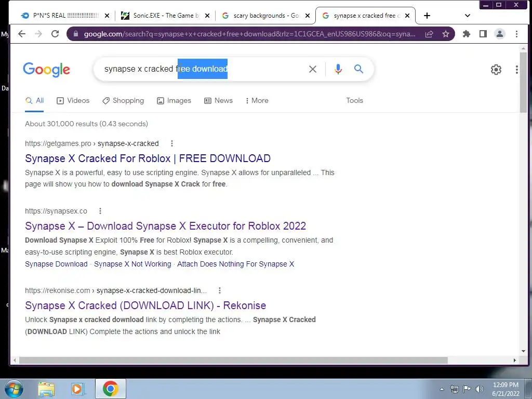The width and height of the screenshot is (532, 399).
Task: Click the padlock site info icon
Action: [x=76, y=34]
